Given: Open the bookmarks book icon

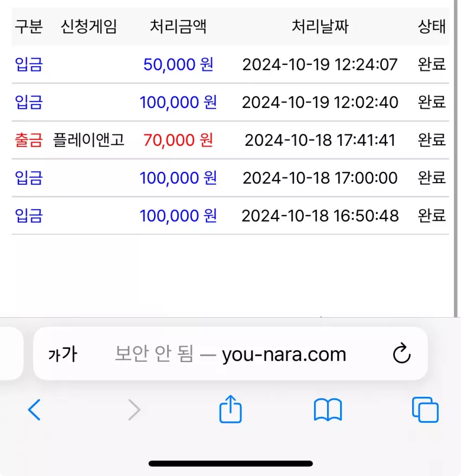Looking at the screenshot, I should pos(328,410).
